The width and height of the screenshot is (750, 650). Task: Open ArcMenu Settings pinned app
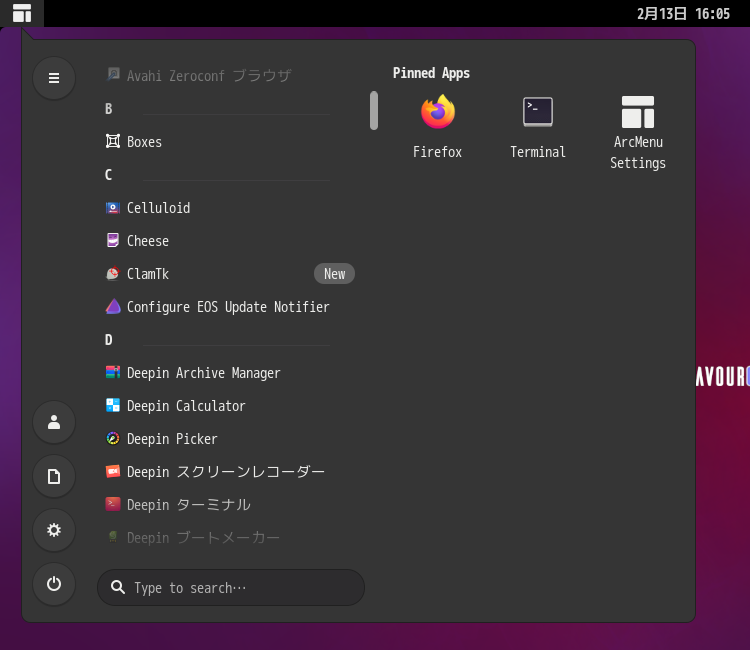pyautogui.click(x=638, y=132)
